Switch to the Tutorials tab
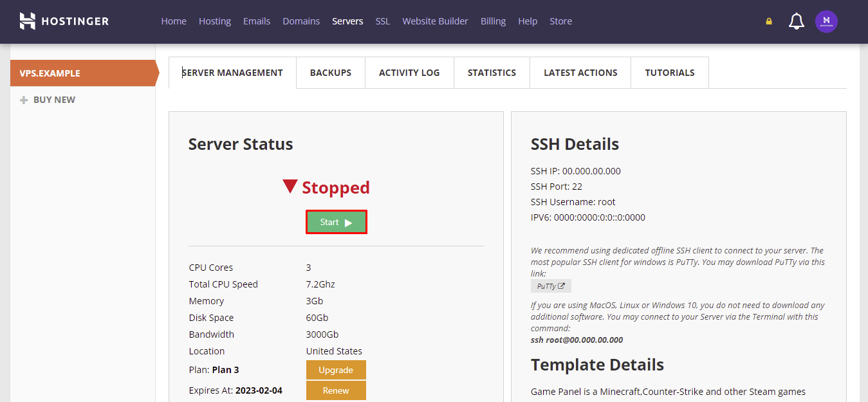 point(669,72)
